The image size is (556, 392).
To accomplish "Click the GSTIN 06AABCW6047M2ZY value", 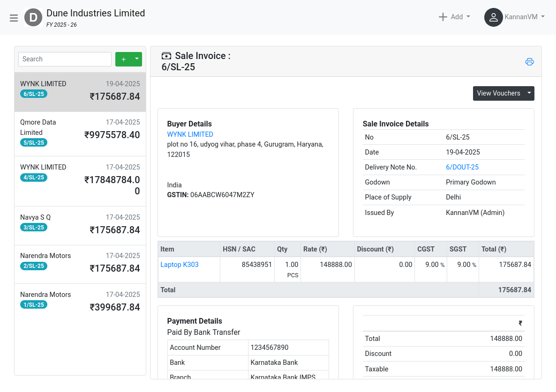I will 222,195.
